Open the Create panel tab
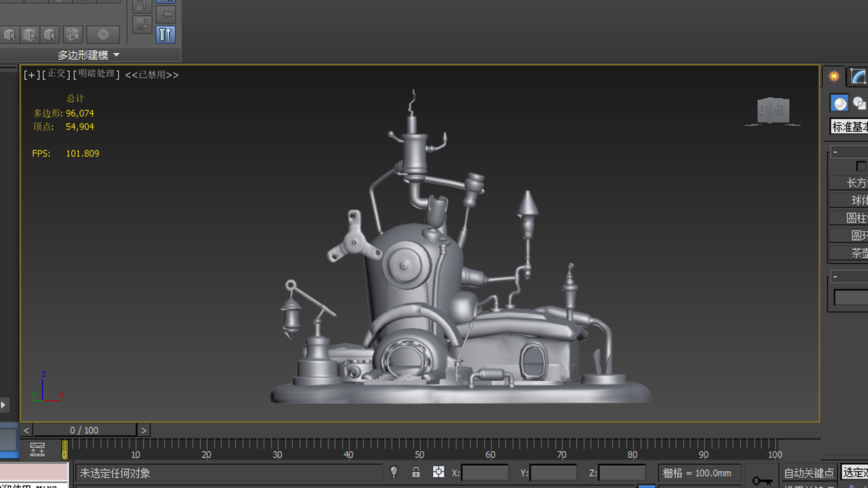 point(834,77)
